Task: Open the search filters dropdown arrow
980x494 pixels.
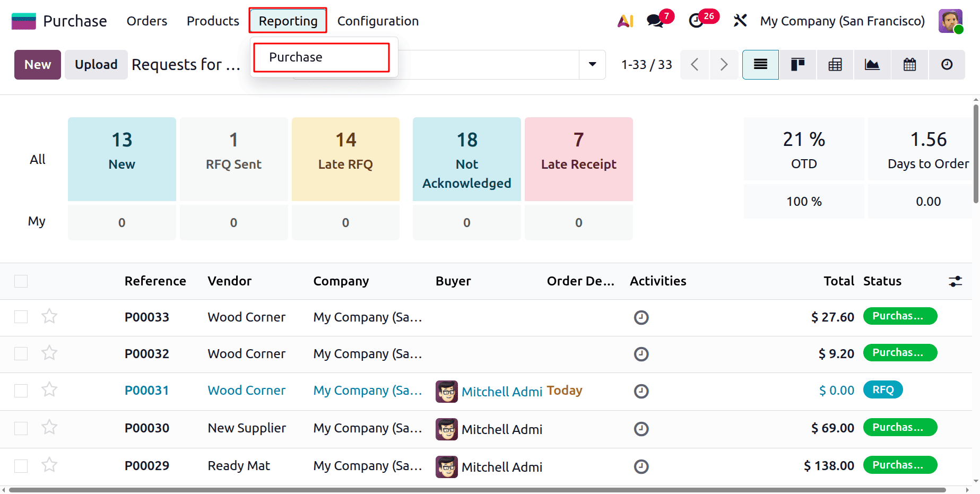Action: pyautogui.click(x=592, y=64)
